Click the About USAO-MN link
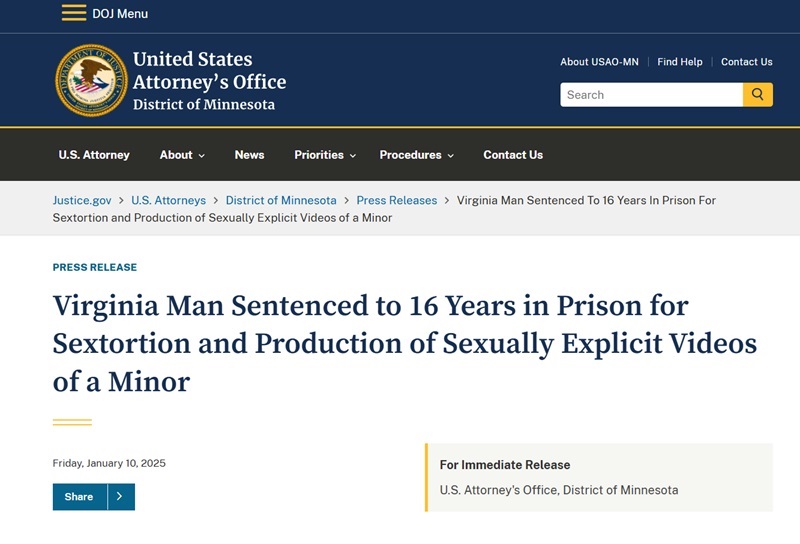This screenshot has height=544, width=800. click(600, 62)
